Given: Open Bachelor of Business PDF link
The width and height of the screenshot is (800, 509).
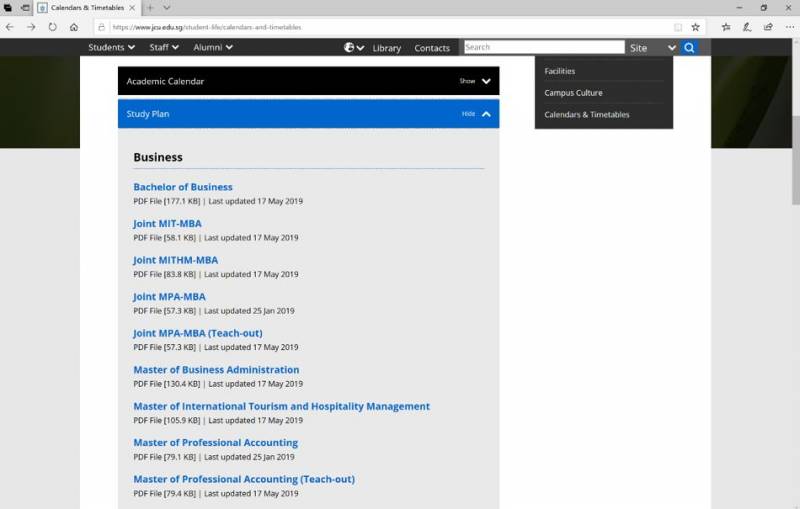Looking at the screenshot, I should coord(183,187).
